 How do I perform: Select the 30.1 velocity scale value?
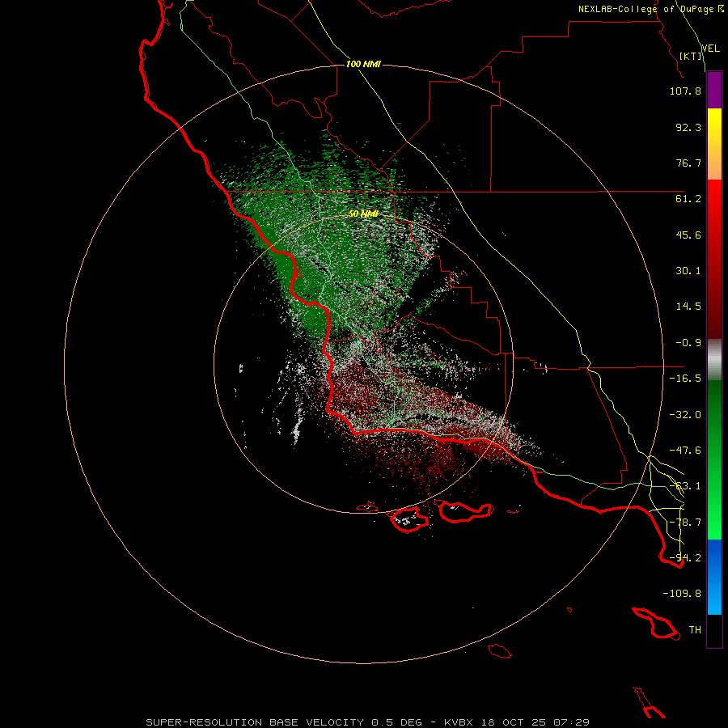pos(688,271)
